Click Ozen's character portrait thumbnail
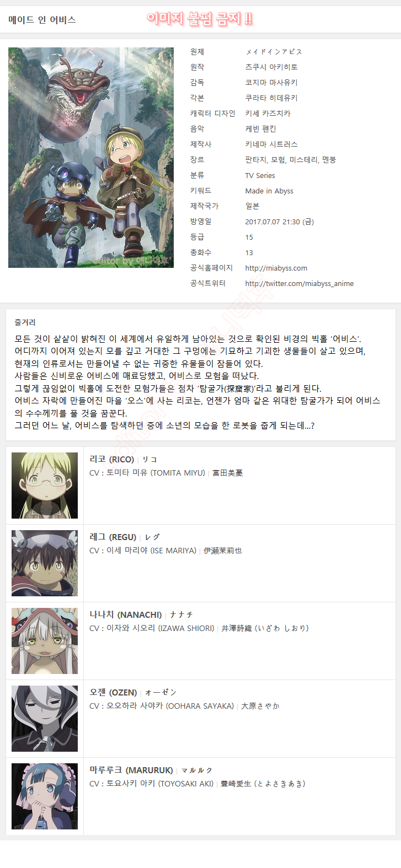Screen dimensions: 401x868 coord(45,719)
